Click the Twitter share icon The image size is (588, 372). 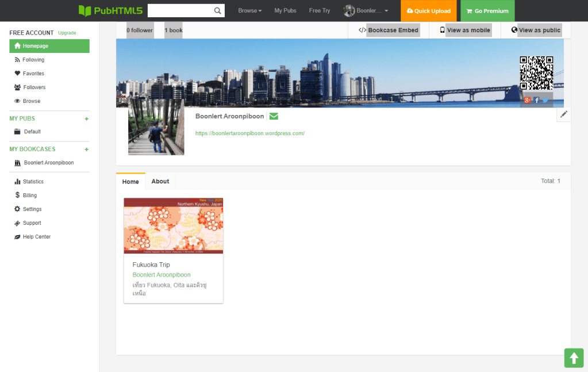pyautogui.click(x=545, y=100)
